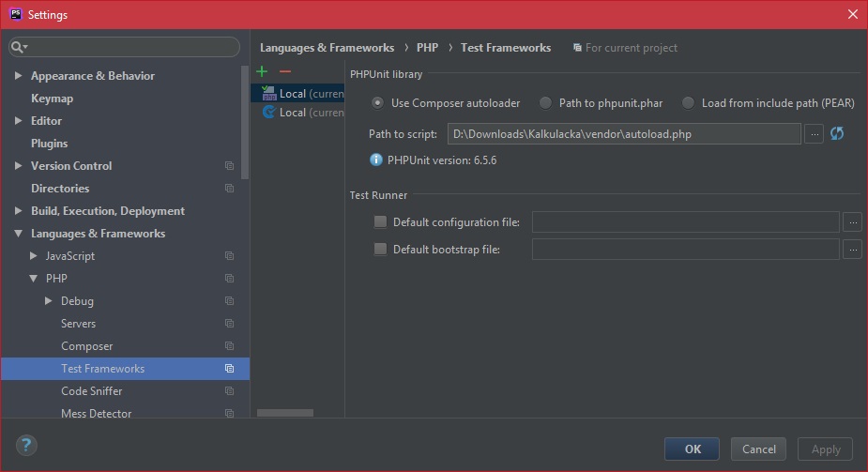This screenshot has width=868, height=472.
Task: Click project-level icon beside Directories
Action: click(229, 188)
